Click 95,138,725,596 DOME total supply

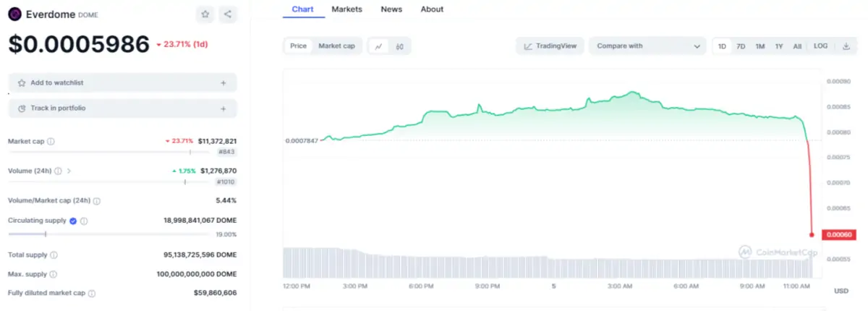click(200, 255)
